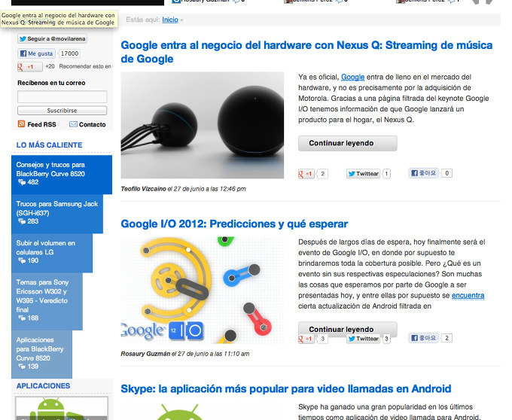Click the Suscribirse button
This screenshot has width=512, height=420.
pos(62,111)
